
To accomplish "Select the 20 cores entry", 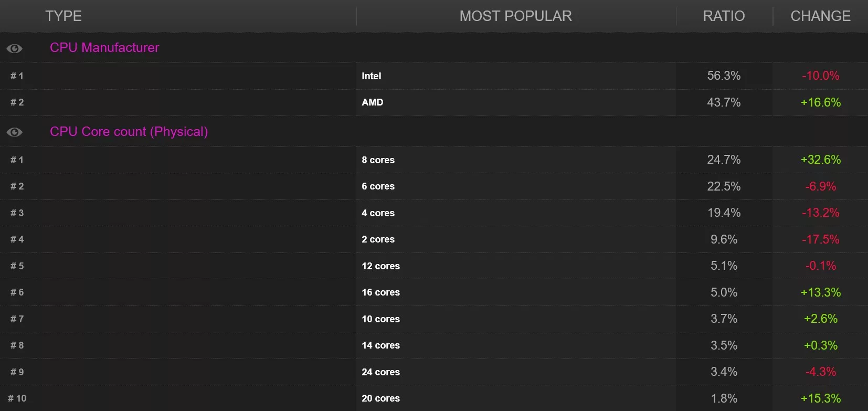I will point(381,398).
